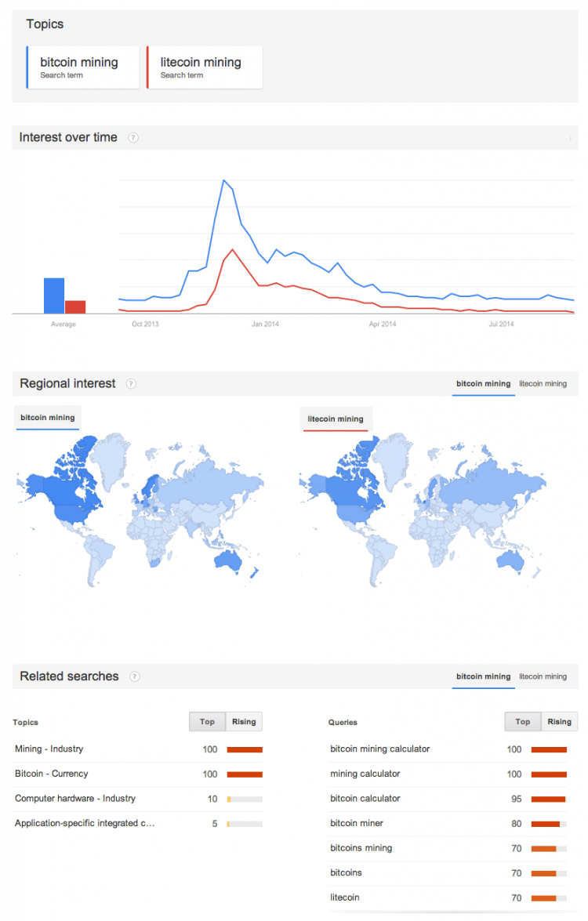Toggle Queries list to Top
The height and width of the screenshot is (921, 588).
click(x=523, y=722)
